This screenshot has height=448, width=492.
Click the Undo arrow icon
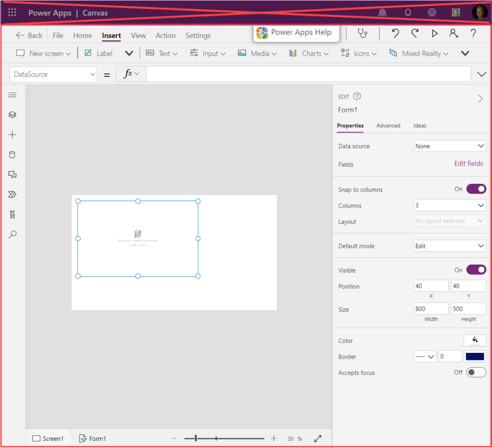(x=395, y=34)
